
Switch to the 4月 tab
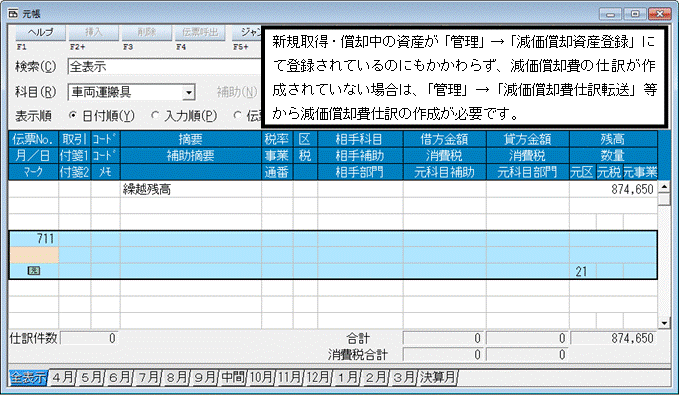click(x=62, y=377)
